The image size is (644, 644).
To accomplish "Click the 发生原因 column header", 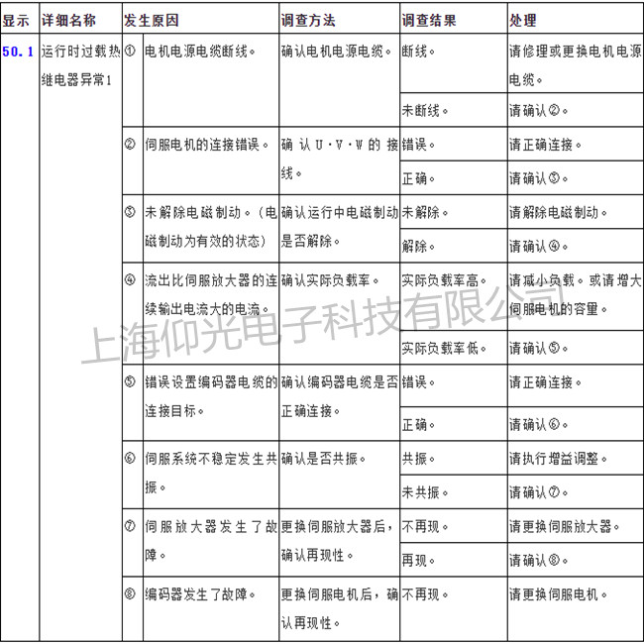I will point(151,20).
